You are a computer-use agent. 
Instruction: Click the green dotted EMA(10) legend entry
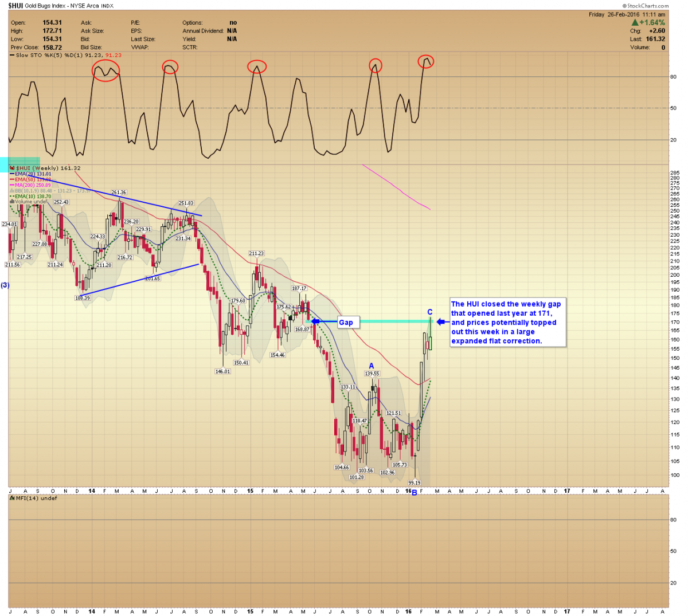[x=32, y=197]
